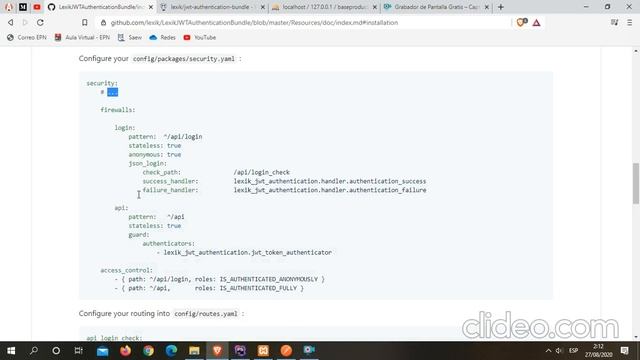Screen dimensions: 640x360
Task: Open the media control icon in toolbar
Action: [614, 22]
